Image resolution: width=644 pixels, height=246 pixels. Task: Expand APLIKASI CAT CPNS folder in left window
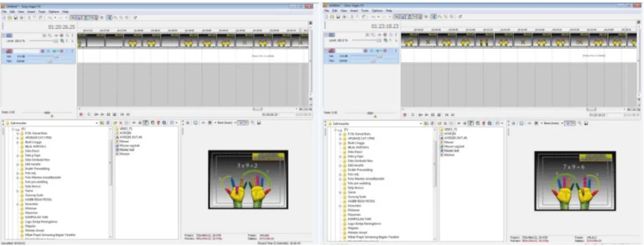pyautogui.click(x=17, y=137)
